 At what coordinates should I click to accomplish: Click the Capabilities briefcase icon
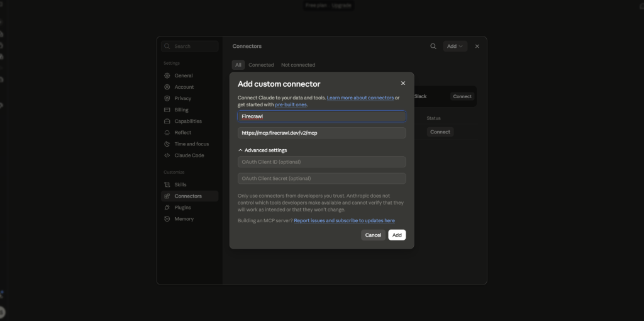(x=167, y=121)
